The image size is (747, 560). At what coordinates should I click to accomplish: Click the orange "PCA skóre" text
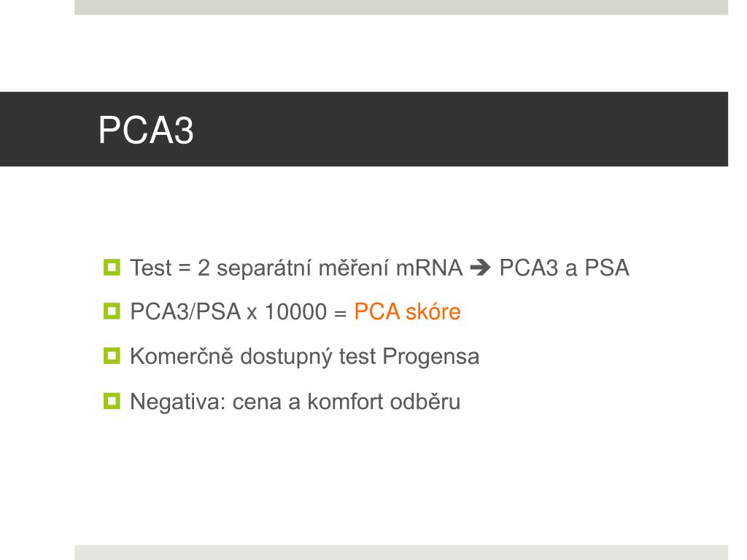coord(407,312)
